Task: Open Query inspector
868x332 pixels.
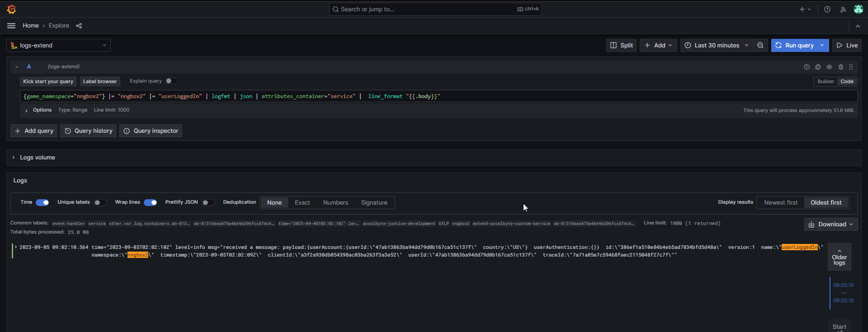Action: pos(151,131)
